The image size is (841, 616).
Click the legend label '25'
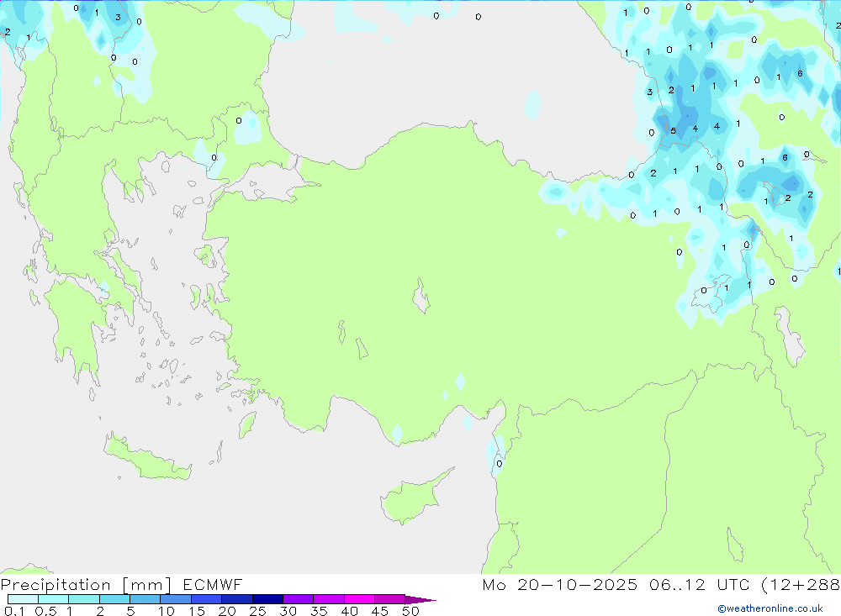(x=258, y=611)
